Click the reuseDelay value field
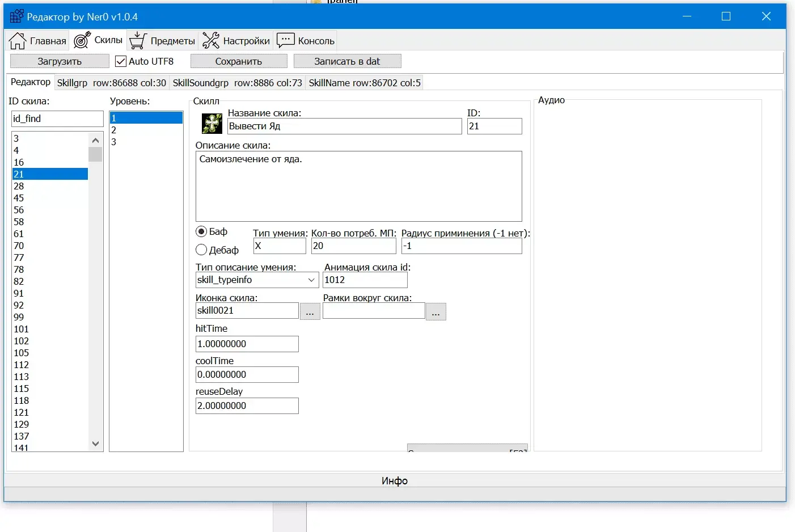 click(x=247, y=406)
